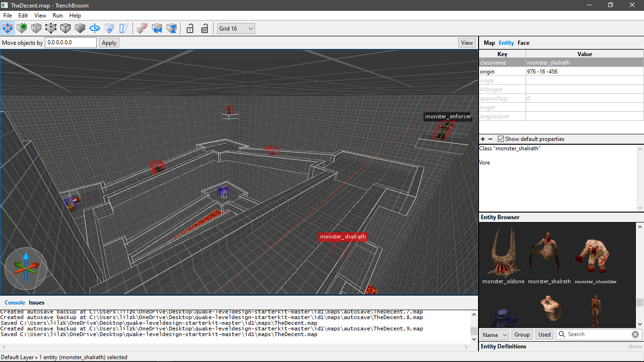Select the default move objects tool
Screen dimensions: 644x362
tap(7, 28)
